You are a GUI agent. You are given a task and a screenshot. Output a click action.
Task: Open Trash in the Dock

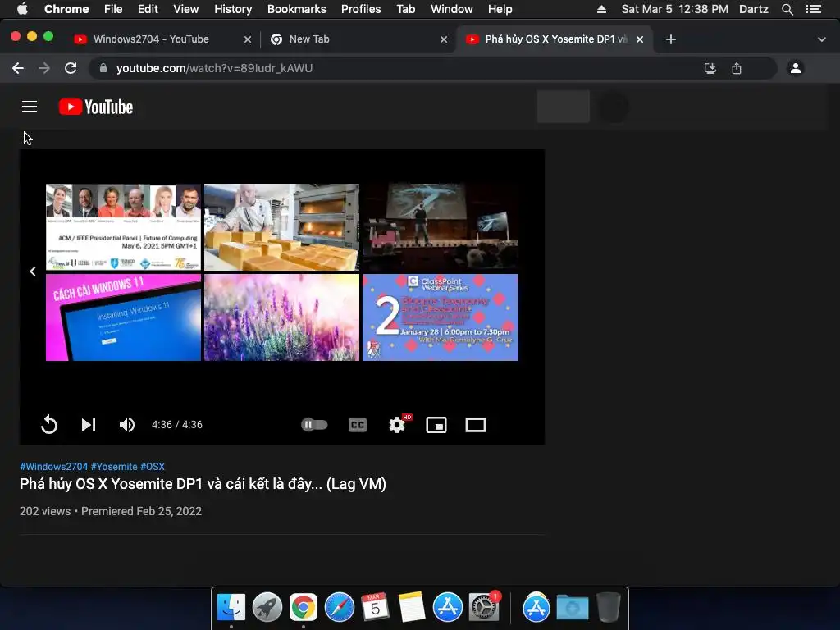609,608
